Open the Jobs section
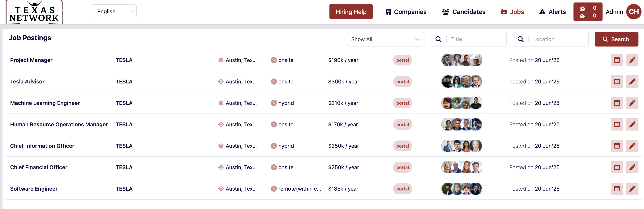 tap(512, 12)
